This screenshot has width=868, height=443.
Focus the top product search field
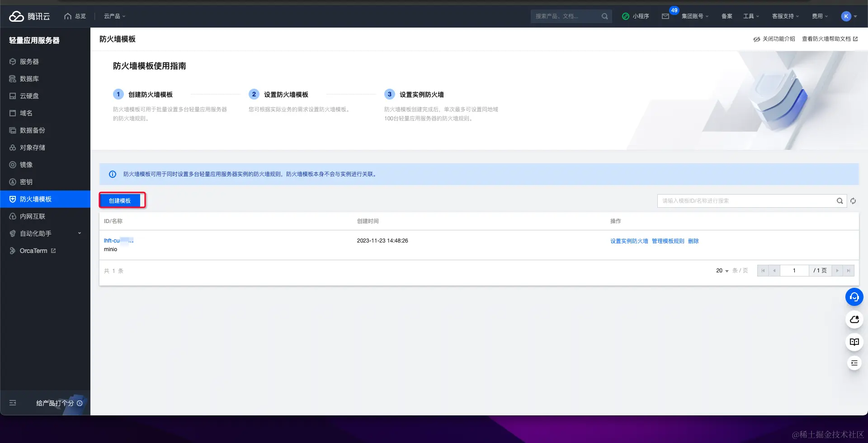point(566,16)
